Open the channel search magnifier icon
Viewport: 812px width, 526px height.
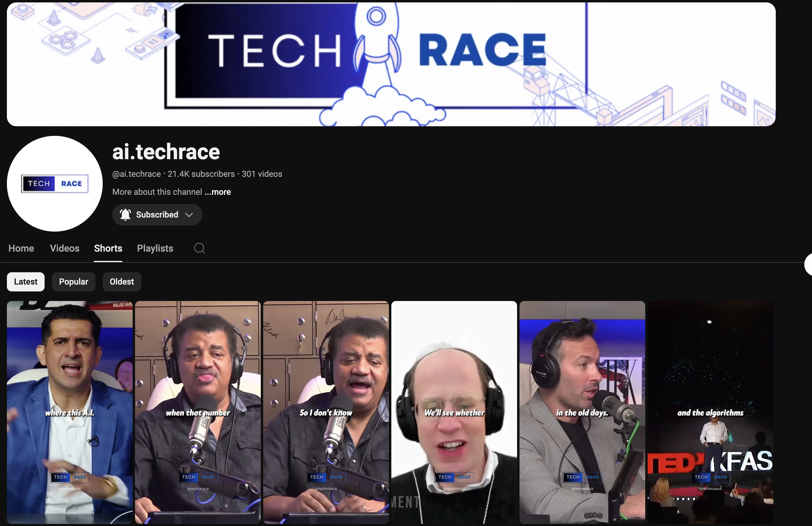(x=200, y=248)
